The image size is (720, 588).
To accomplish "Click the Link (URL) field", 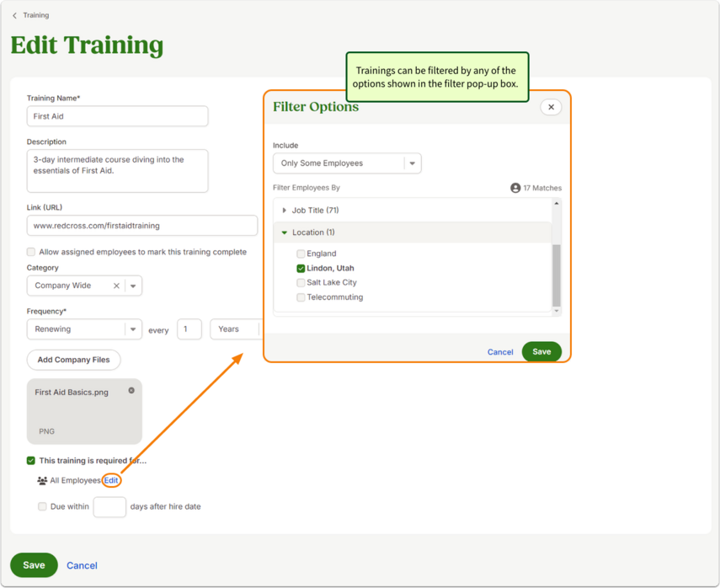I will [x=141, y=226].
